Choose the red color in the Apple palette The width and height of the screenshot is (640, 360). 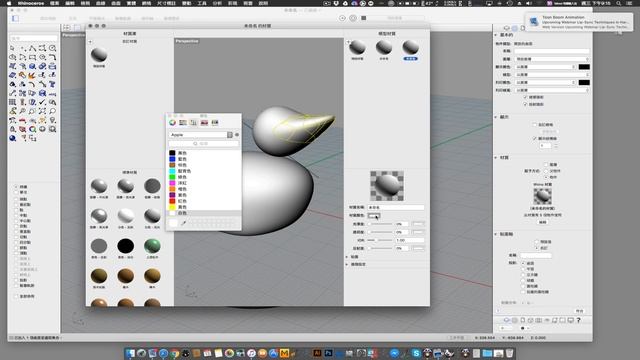204,201
